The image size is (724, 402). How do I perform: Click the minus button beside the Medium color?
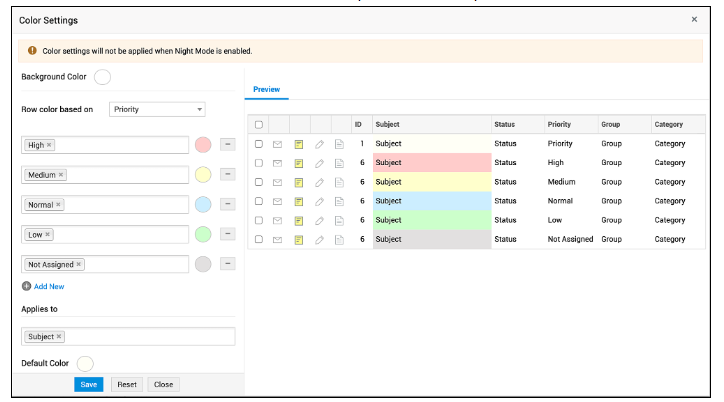click(x=227, y=175)
